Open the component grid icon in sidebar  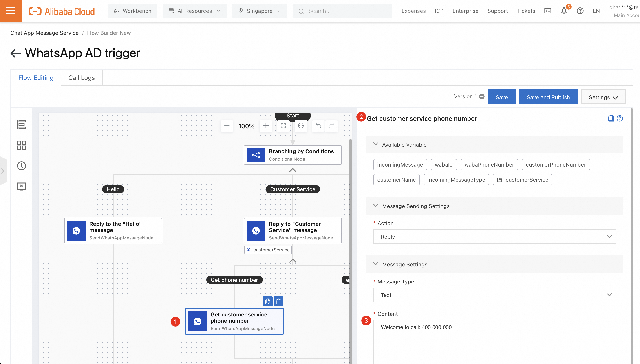(x=22, y=145)
